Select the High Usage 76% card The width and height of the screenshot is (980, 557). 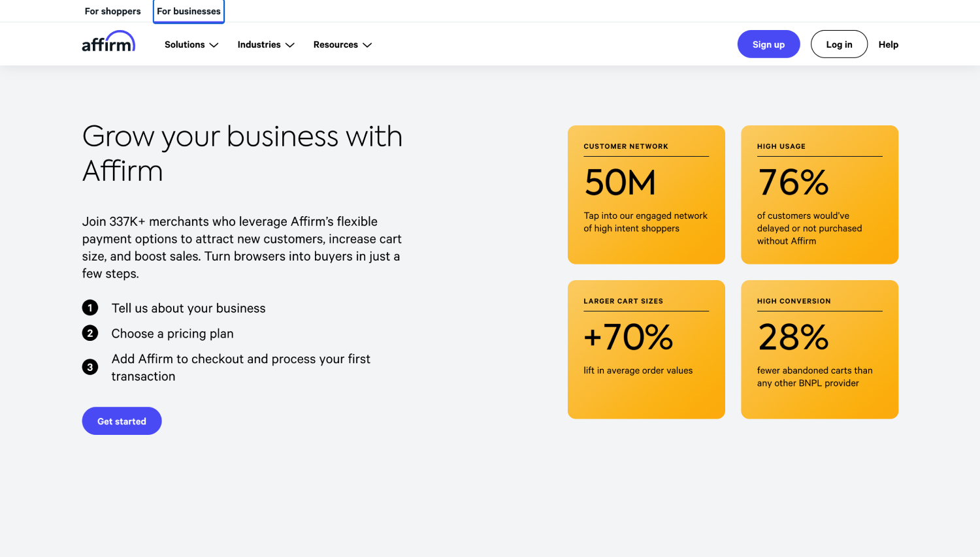pos(819,195)
